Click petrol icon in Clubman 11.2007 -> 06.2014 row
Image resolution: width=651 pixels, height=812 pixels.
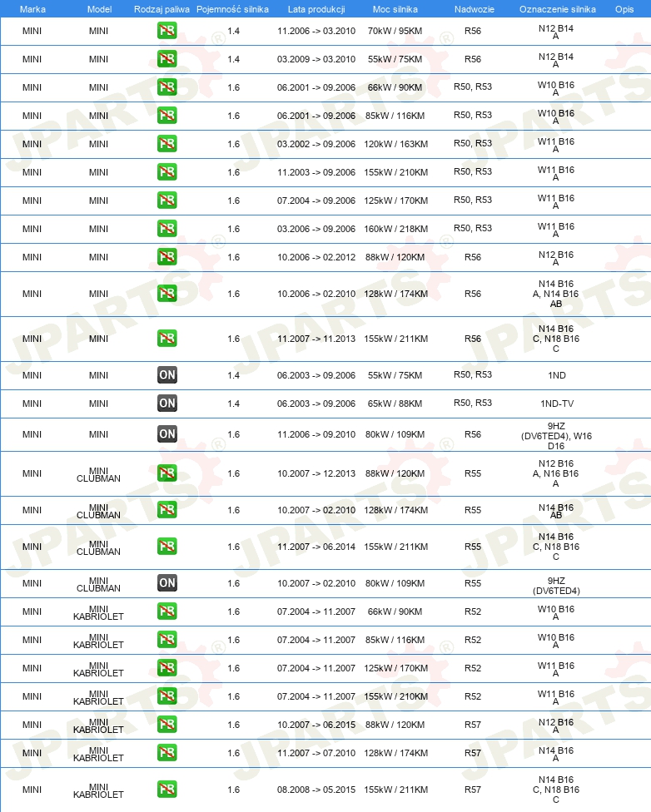point(166,547)
